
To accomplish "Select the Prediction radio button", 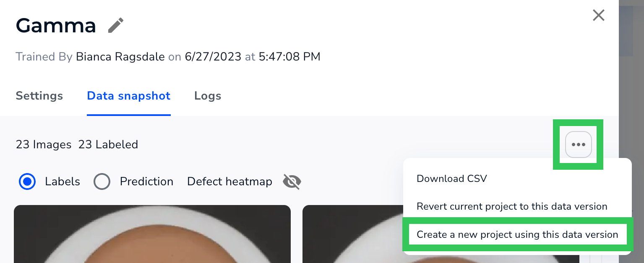I will click(102, 181).
